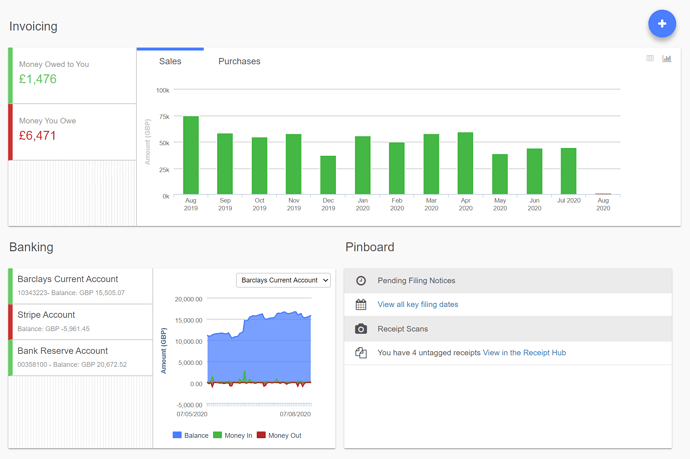Click the blue plus add button

661,24
